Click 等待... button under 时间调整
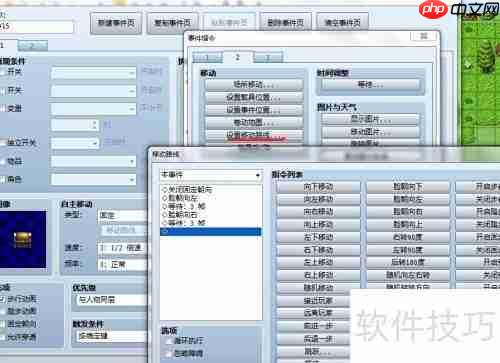 (x=370, y=84)
